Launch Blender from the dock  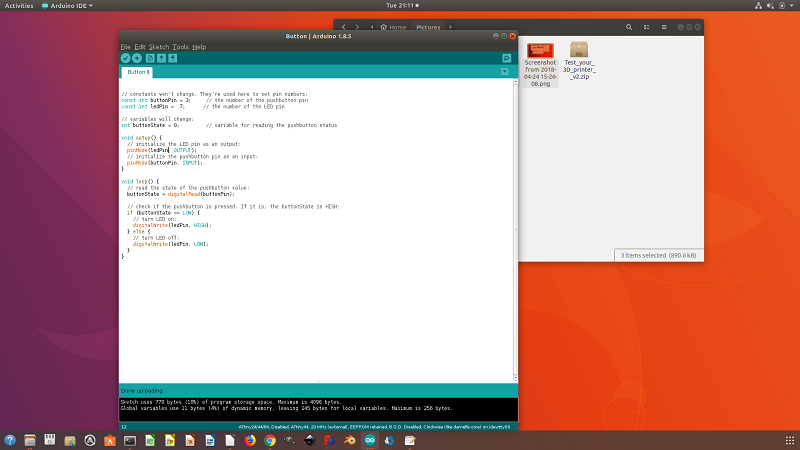click(x=349, y=440)
